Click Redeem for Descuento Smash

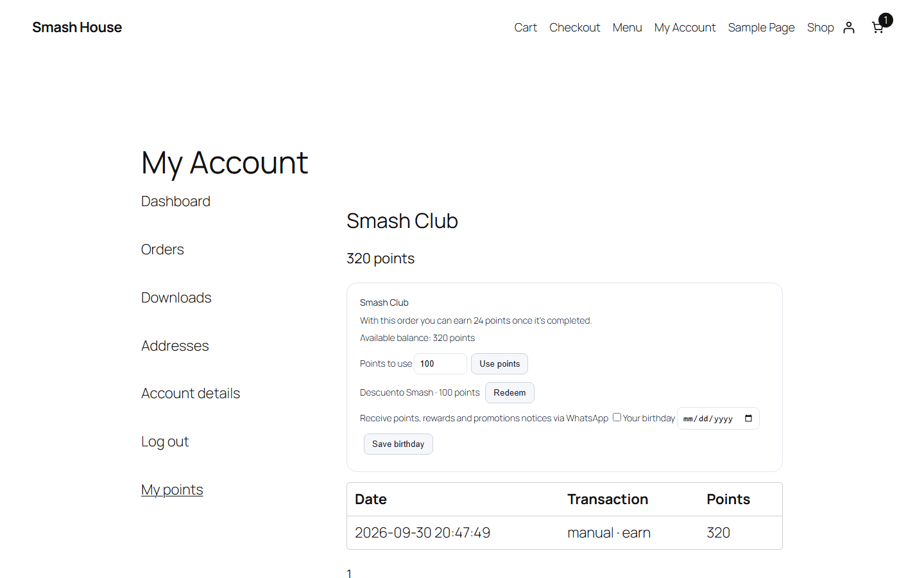tap(509, 392)
